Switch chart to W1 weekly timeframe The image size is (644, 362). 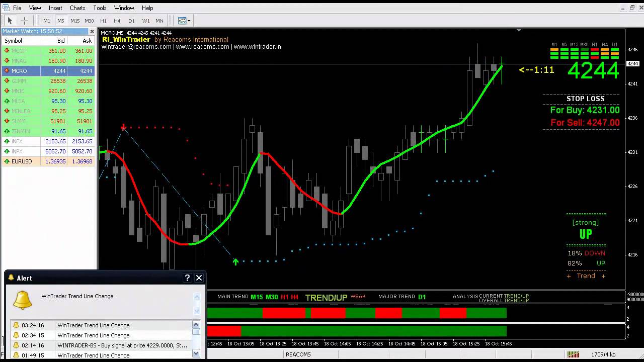click(x=145, y=21)
